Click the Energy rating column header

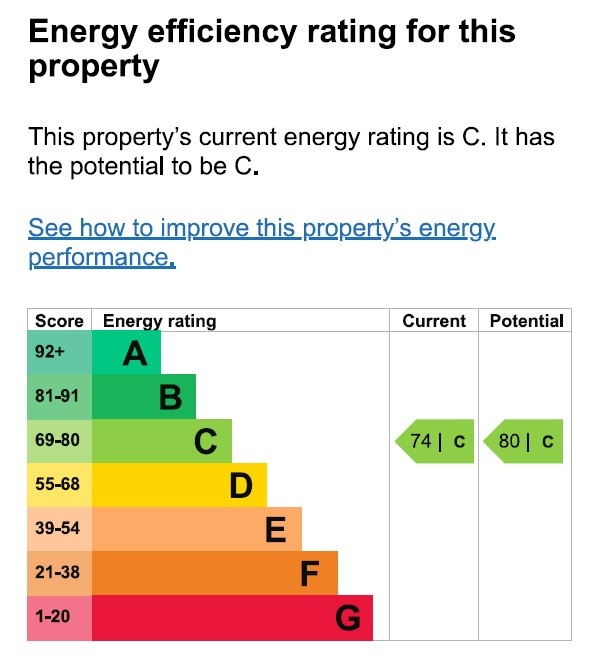click(x=160, y=321)
